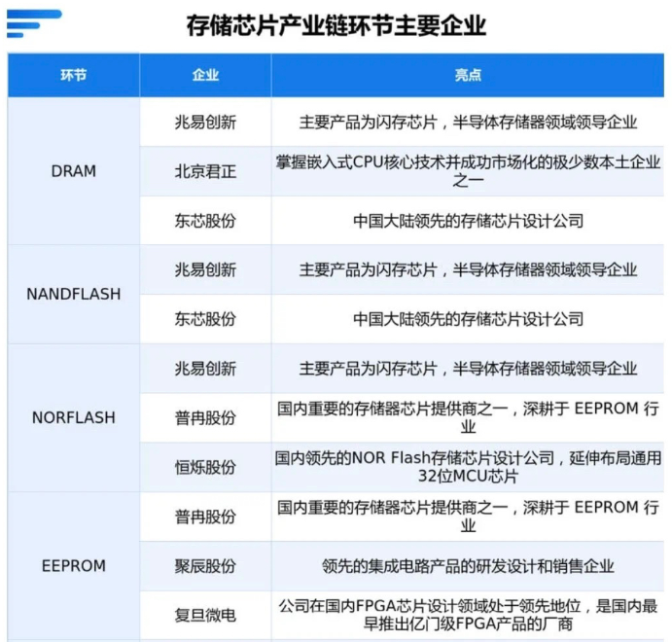Click the 环节 column header

(74, 75)
